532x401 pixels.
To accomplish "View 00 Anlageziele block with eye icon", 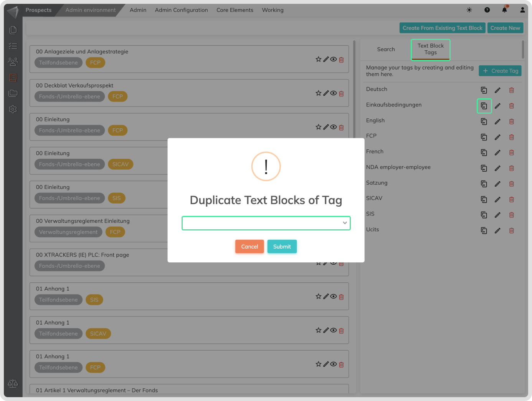I will pos(334,60).
